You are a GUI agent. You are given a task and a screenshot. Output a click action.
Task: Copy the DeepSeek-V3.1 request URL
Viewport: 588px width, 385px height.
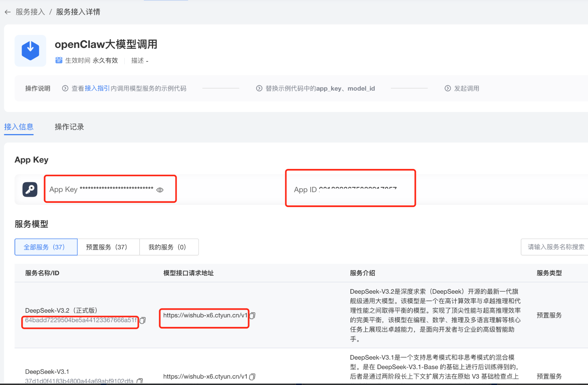coord(252,377)
